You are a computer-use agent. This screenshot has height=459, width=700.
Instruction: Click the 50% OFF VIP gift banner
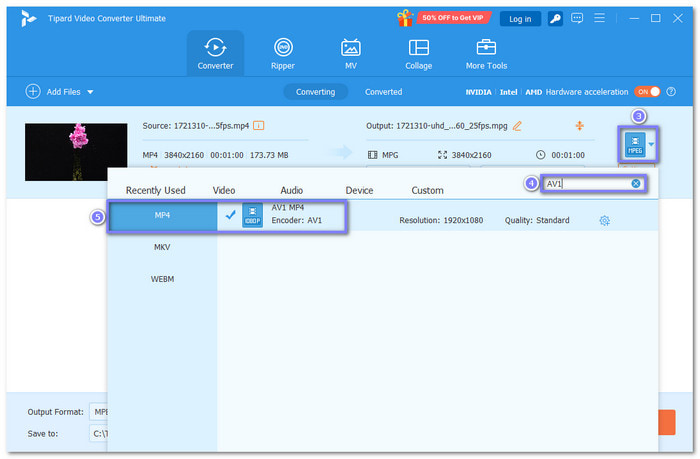pos(444,18)
